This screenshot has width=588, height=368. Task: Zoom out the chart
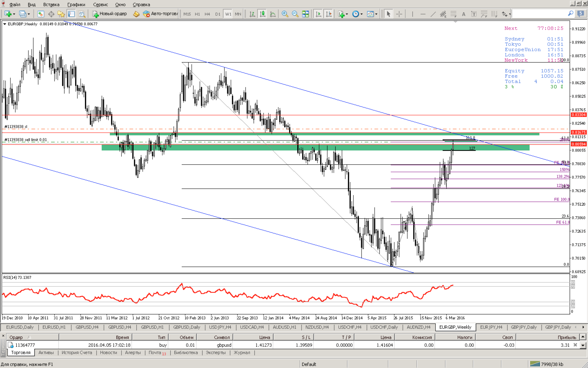pos(295,14)
